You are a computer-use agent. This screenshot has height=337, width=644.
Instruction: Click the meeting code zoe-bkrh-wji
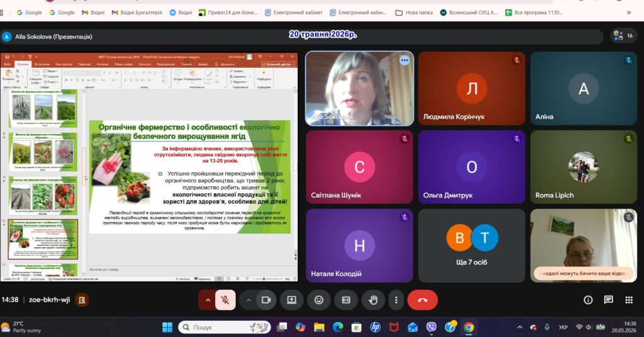[49, 300]
